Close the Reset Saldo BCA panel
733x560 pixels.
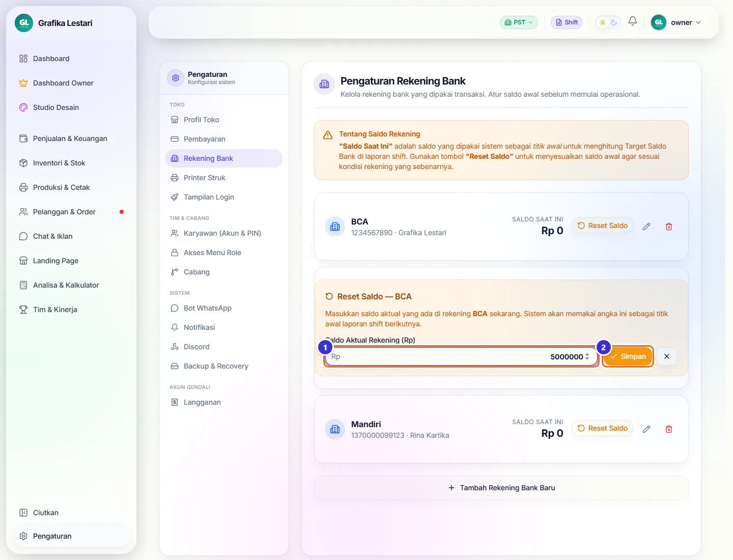667,356
